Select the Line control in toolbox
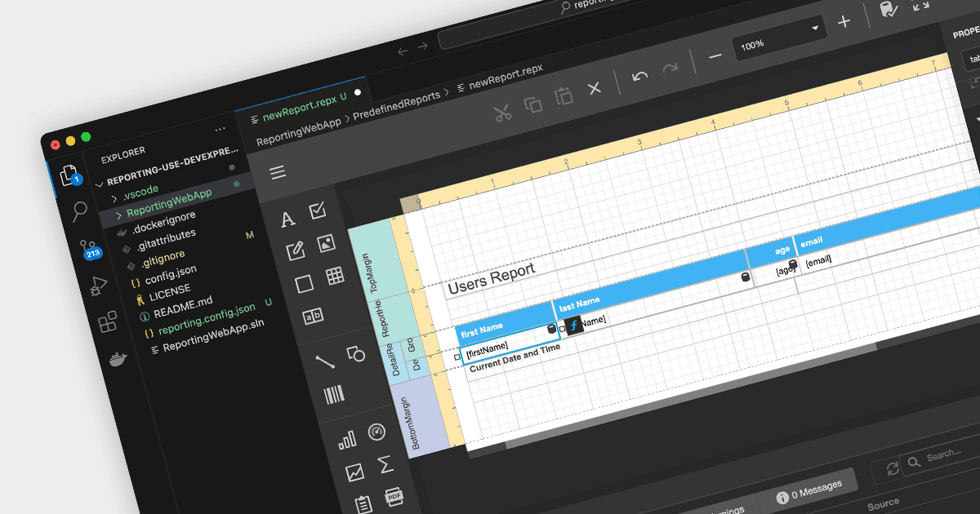Image resolution: width=980 pixels, height=514 pixels. coord(325,361)
